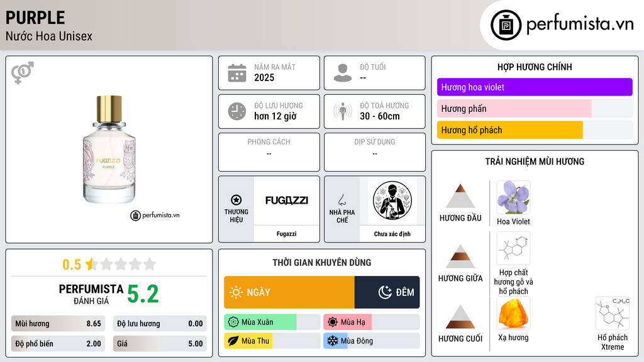
Task: Click the amber stone image for Xạ hương
Action: coord(513,313)
